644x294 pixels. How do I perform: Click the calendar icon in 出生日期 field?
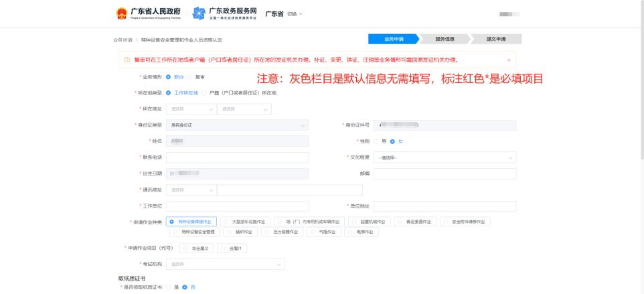coord(171,173)
